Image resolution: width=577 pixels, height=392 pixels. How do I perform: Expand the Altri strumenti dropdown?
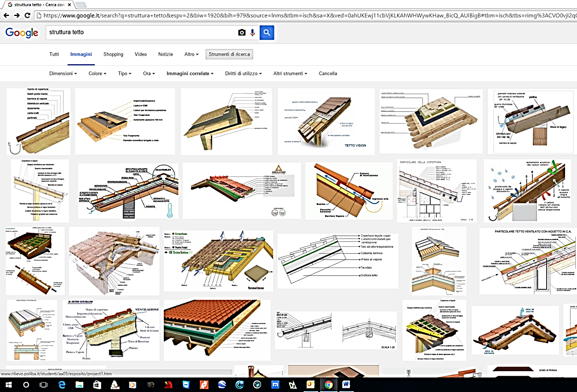click(x=290, y=74)
